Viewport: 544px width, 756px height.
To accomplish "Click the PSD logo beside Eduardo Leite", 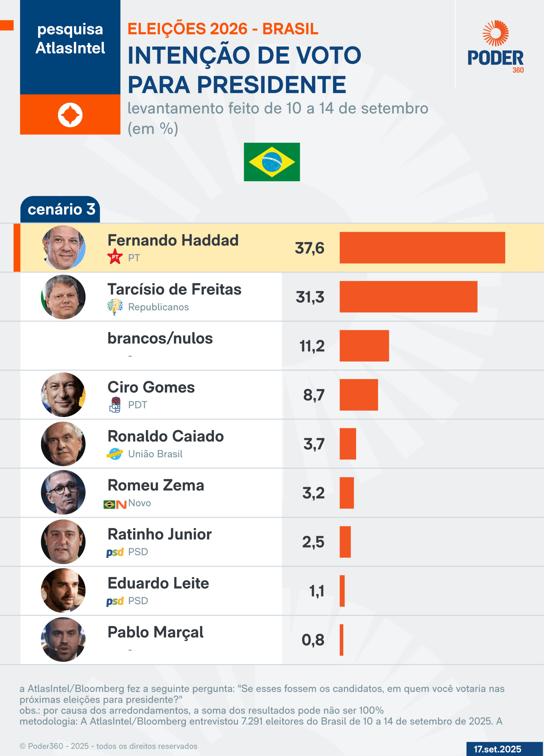I will point(115,601).
